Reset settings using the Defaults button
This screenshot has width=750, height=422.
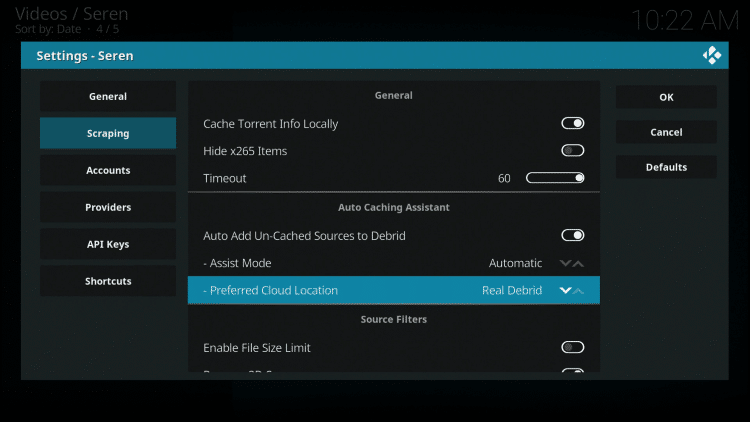tap(666, 167)
